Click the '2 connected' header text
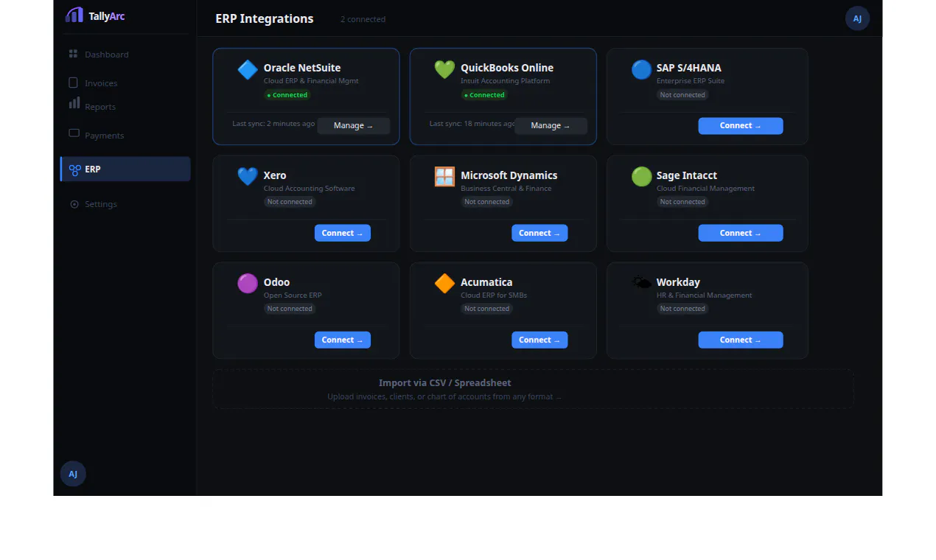Image resolution: width=936 pixels, height=560 pixels. [363, 19]
